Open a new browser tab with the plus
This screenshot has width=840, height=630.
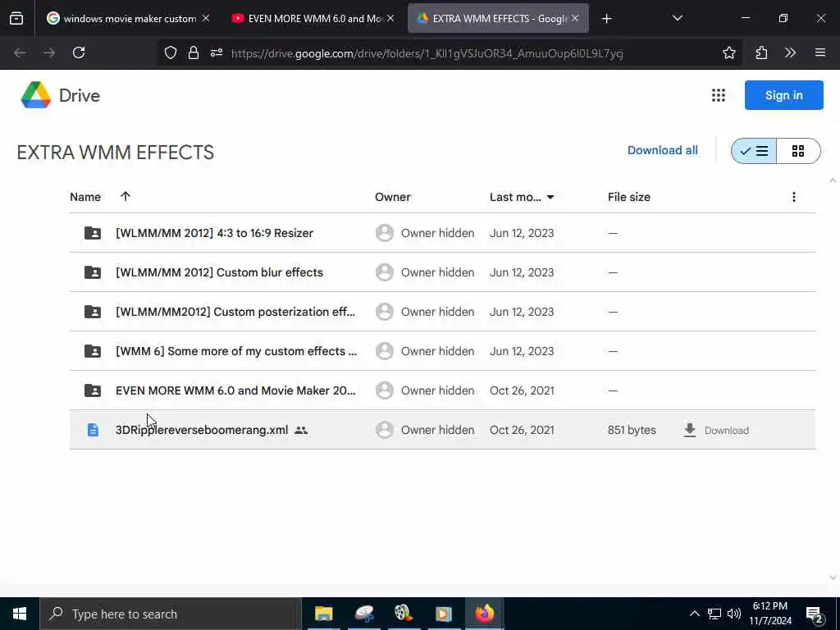pos(606,19)
